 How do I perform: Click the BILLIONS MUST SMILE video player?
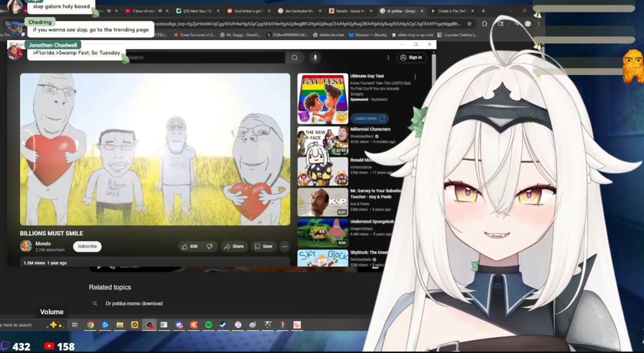(x=155, y=149)
